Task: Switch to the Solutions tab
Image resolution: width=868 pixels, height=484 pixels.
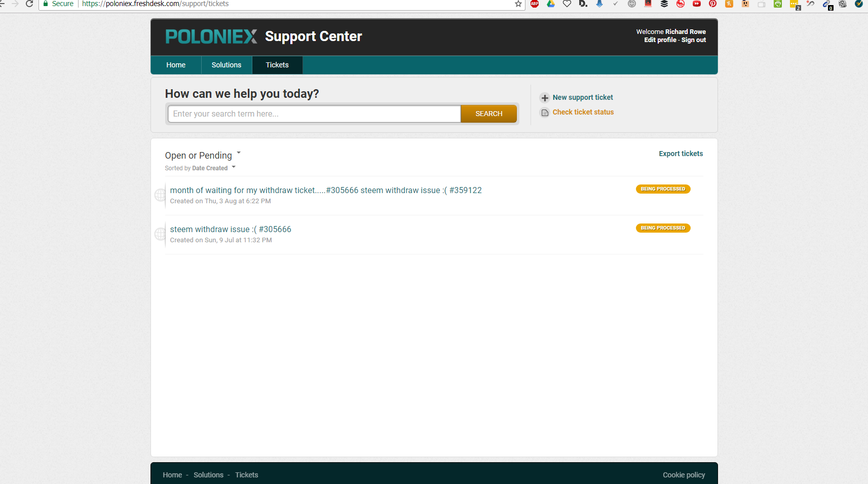Action: [227, 65]
